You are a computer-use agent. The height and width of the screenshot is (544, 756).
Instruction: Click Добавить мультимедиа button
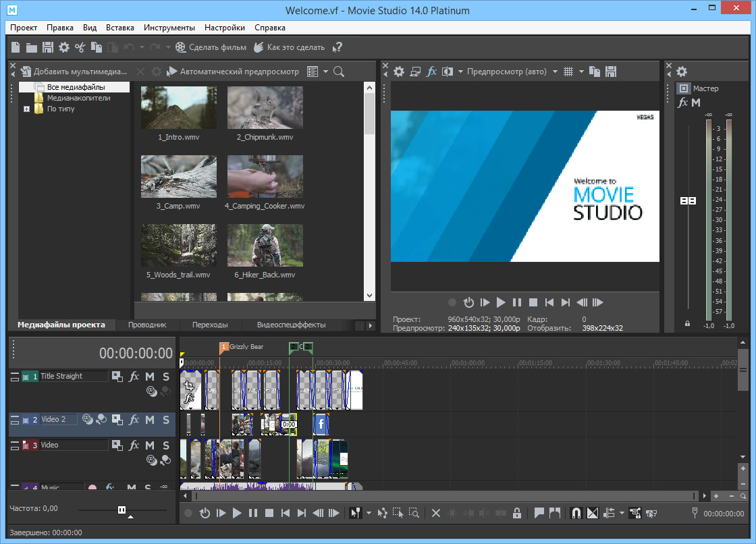click(x=74, y=72)
